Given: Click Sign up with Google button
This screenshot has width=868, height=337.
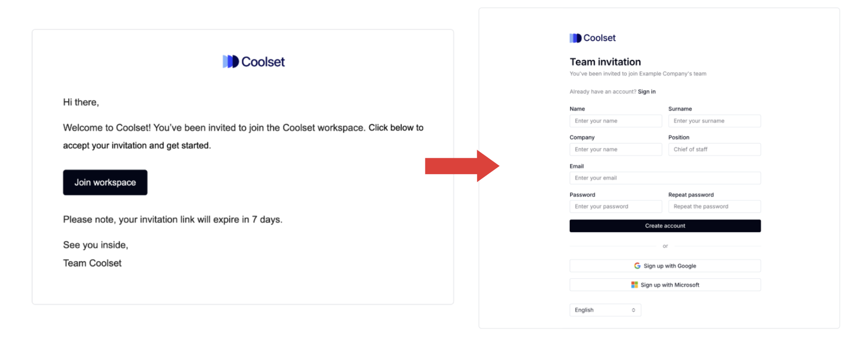Looking at the screenshot, I should 665,266.
